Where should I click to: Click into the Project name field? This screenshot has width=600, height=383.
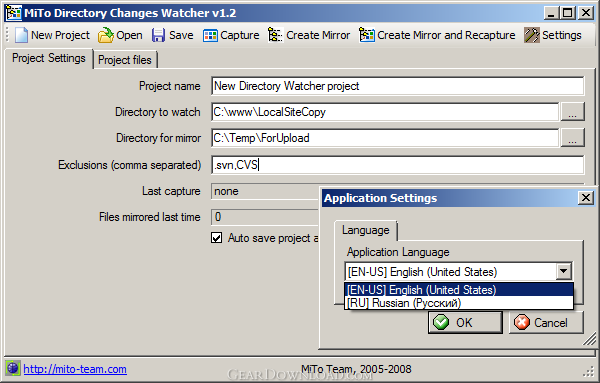(x=398, y=86)
